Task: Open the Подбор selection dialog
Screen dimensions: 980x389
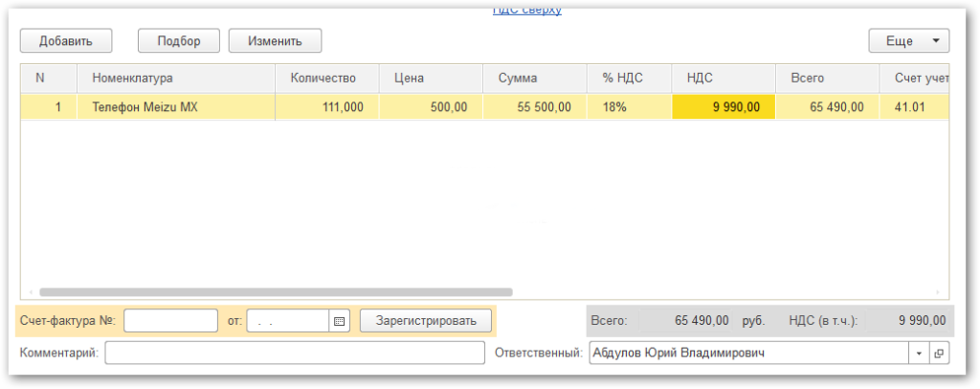Action: coord(179,41)
